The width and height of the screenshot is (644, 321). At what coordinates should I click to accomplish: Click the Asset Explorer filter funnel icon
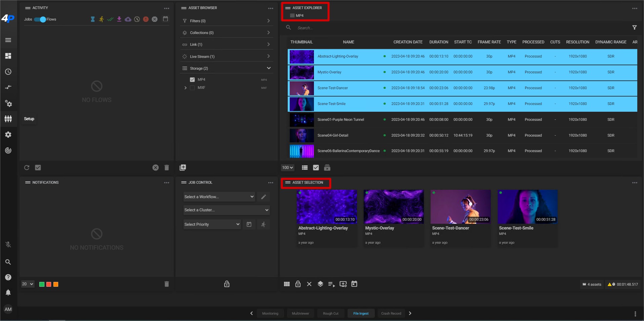[x=635, y=28]
